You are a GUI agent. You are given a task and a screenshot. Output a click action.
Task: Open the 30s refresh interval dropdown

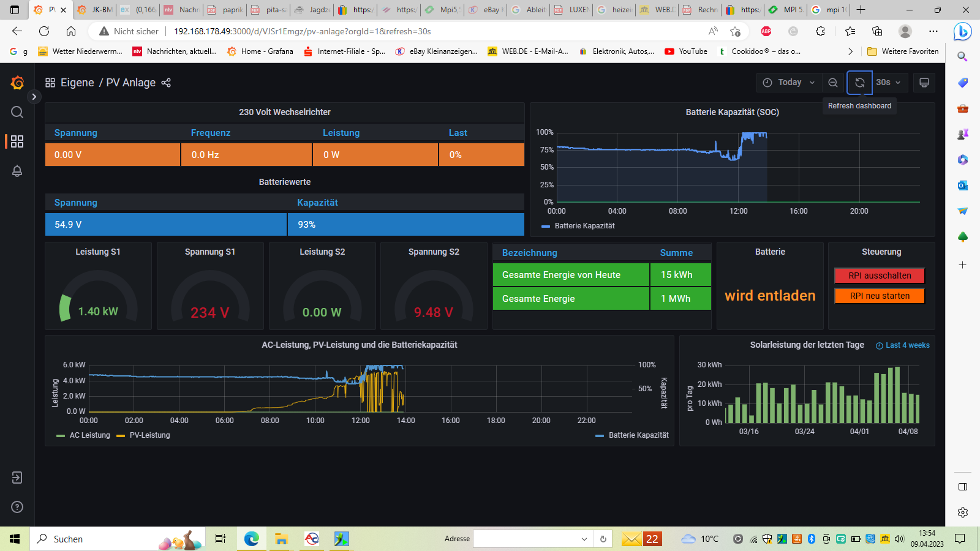point(888,83)
